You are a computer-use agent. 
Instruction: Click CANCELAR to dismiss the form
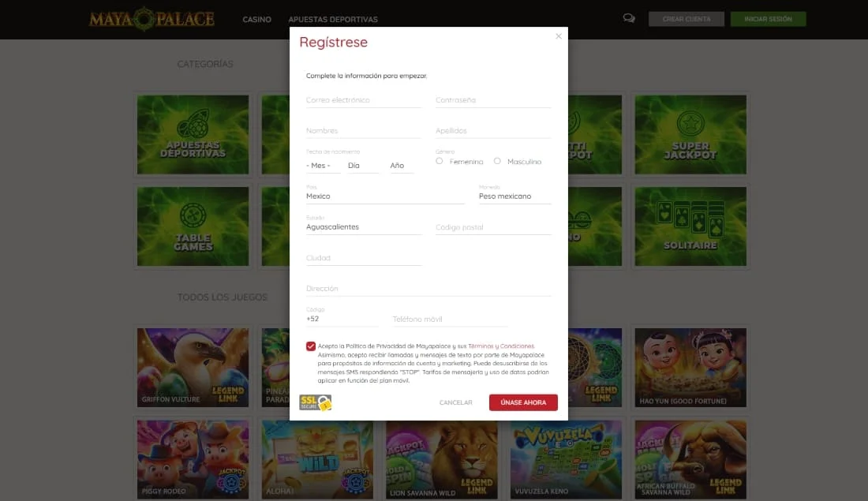coord(455,402)
